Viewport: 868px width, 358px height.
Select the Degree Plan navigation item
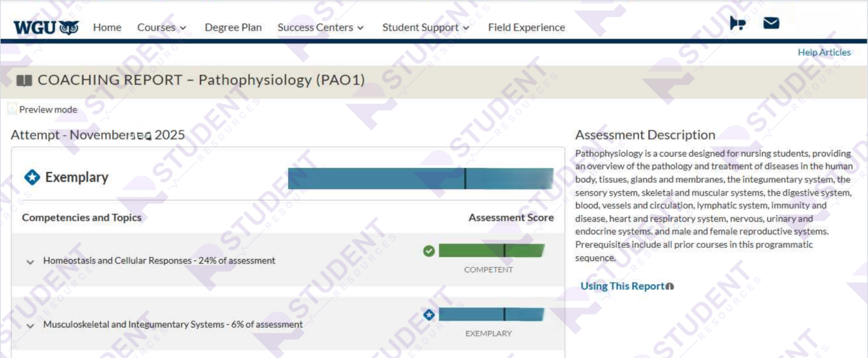pos(233,27)
